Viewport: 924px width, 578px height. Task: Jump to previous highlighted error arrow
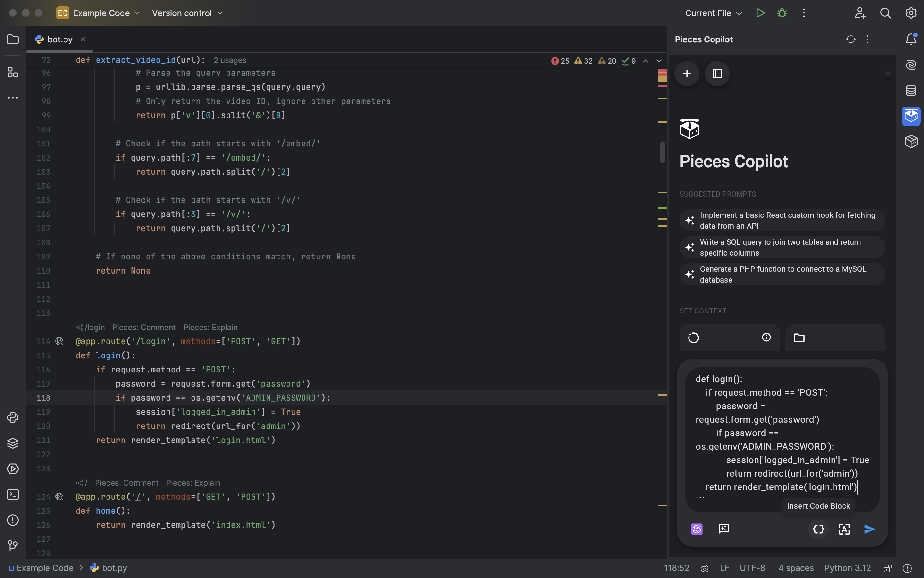[645, 61]
